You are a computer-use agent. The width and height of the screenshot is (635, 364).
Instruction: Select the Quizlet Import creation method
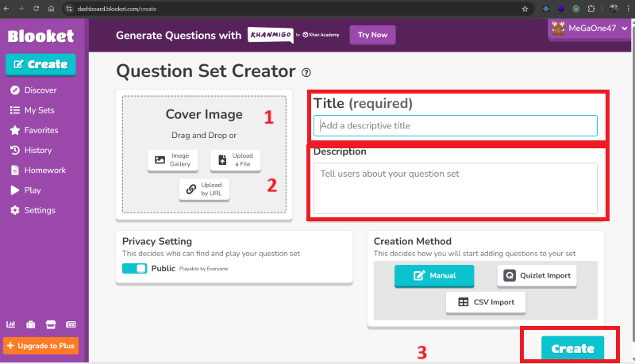[537, 276]
